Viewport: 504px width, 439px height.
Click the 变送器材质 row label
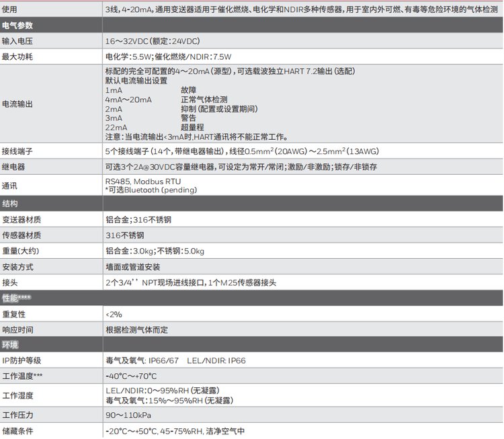click(22, 219)
